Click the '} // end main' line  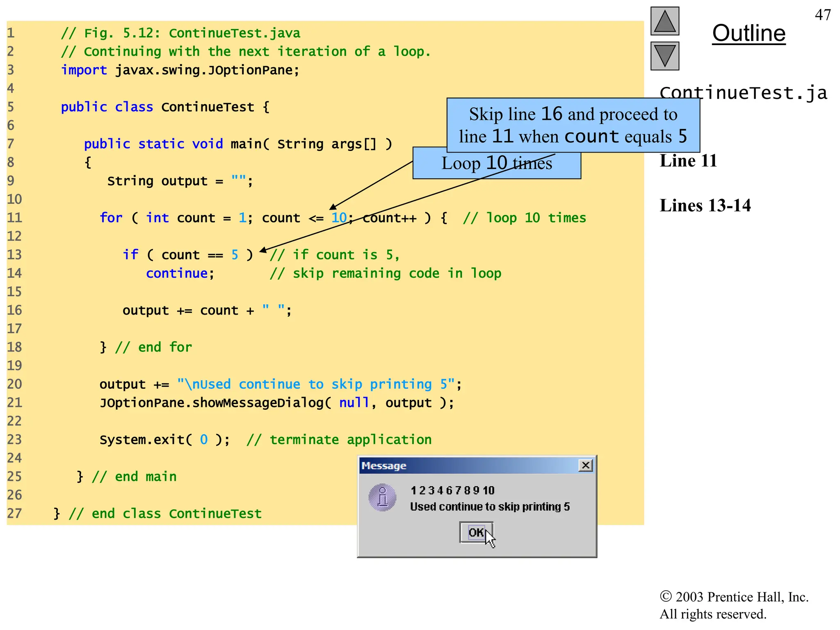pyautogui.click(x=127, y=477)
